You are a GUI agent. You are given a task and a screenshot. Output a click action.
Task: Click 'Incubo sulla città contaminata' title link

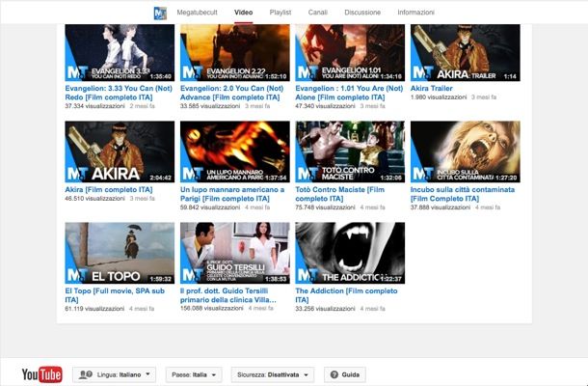pyautogui.click(x=463, y=194)
